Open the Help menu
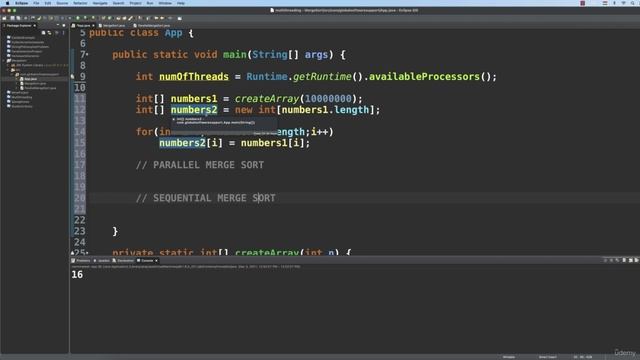Viewport: 640px width, 360px height. point(181,3)
